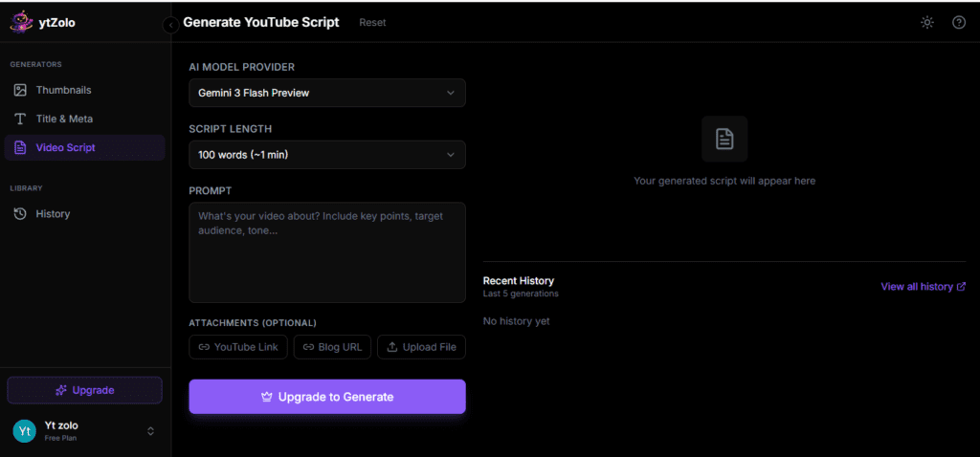The height and width of the screenshot is (457, 980).
Task: Click the 'No history yet' text
Action: point(516,321)
